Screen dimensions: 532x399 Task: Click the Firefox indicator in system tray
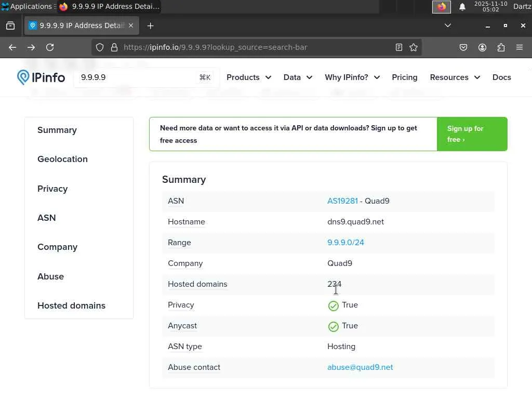tap(442, 7)
